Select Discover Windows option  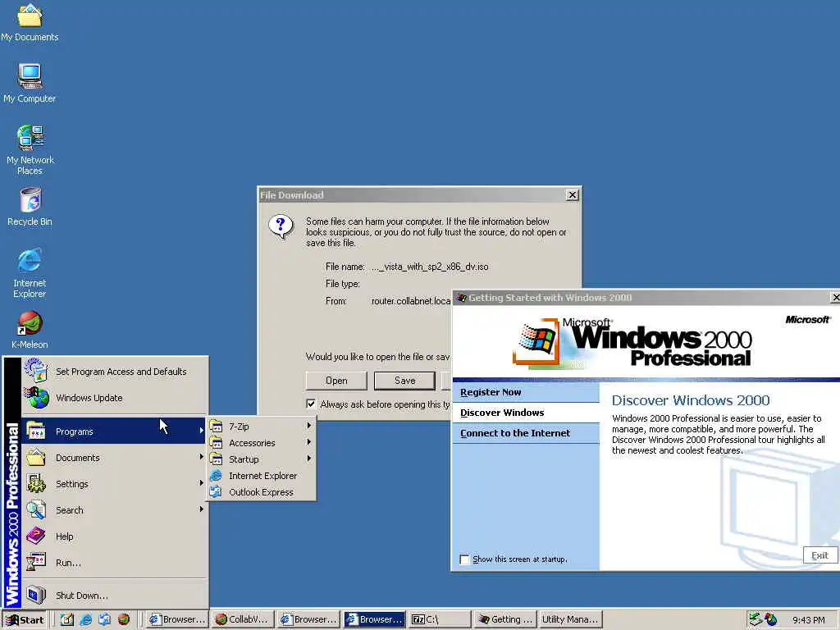pyautogui.click(x=502, y=413)
